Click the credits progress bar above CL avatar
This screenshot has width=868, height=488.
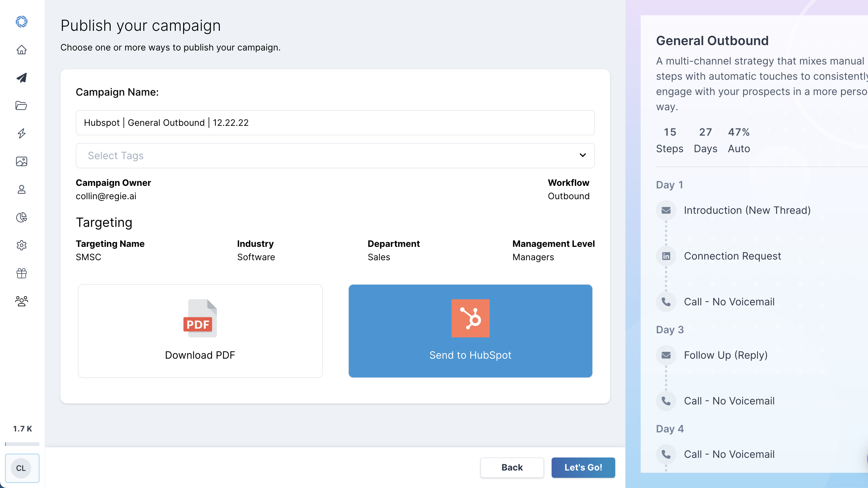(22, 444)
